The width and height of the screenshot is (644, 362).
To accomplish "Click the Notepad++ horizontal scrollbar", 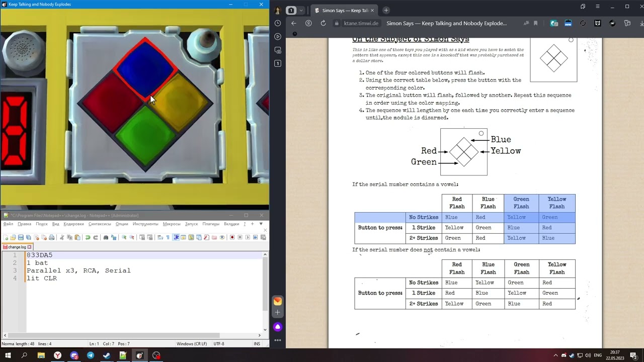I will [x=113, y=335].
